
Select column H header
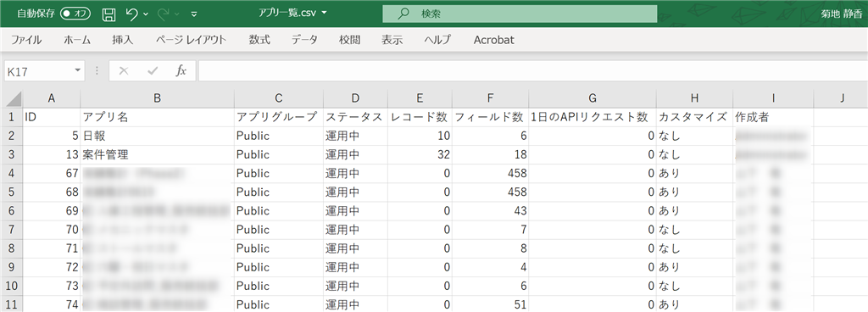pyautogui.click(x=694, y=98)
